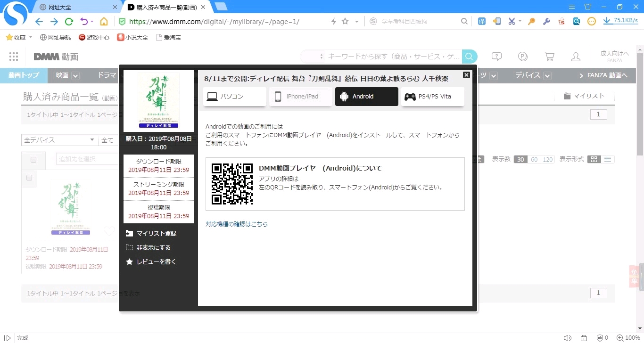
Task: Select the PS4/PS Vita device tab
Action: 433,97
